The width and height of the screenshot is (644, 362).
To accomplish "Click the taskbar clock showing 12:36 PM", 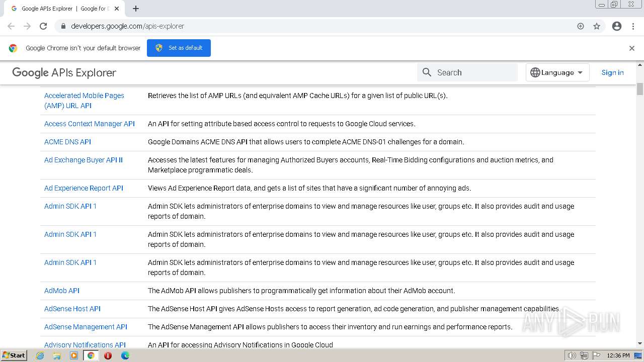I will click(x=618, y=355).
